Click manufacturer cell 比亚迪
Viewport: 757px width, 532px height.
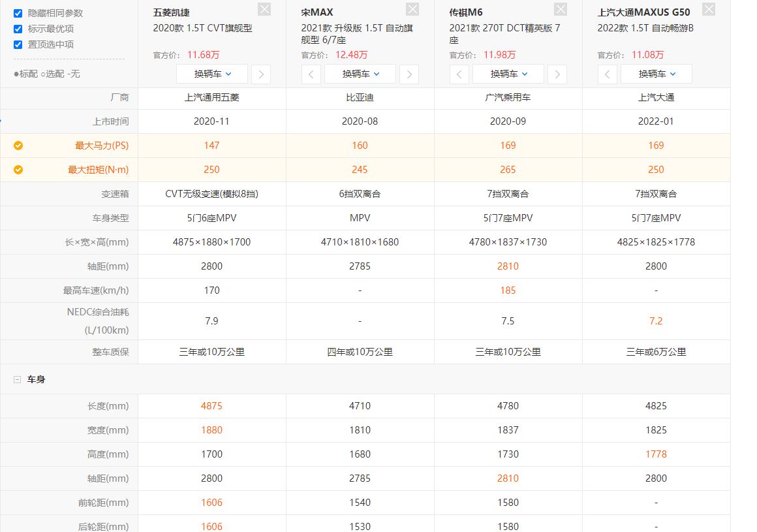(x=360, y=97)
